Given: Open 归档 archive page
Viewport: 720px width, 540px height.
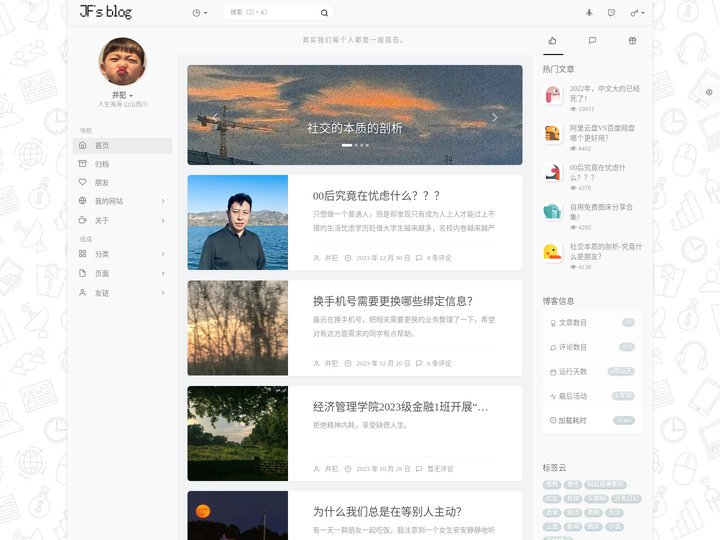Looking at the screenshot, I should [122, 164].
